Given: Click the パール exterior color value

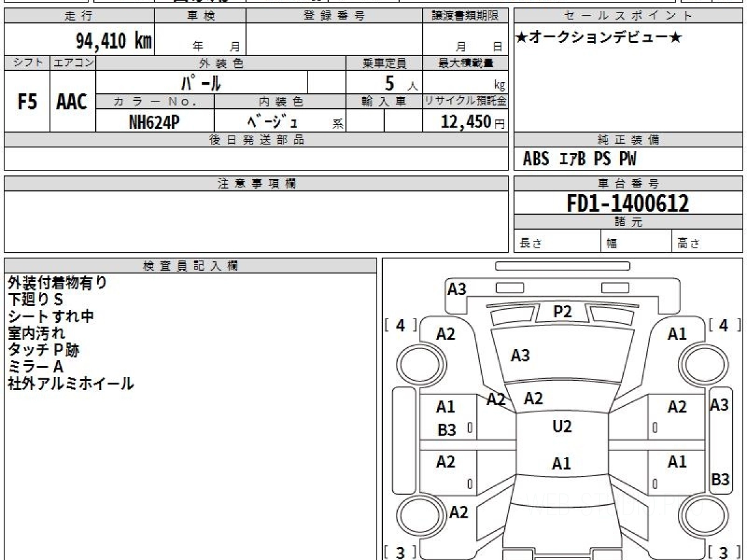Looking at the screenshot, I should click(x=202, y=82).
